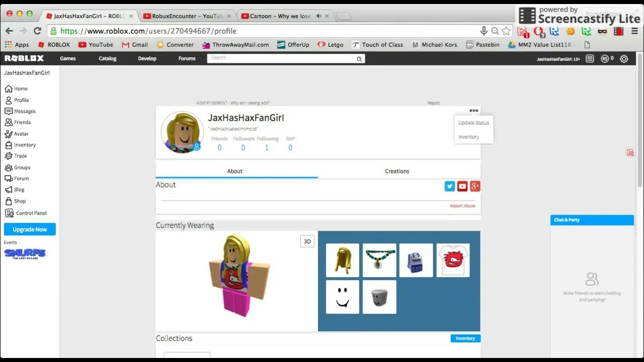Click the microphone icon in address bar
This screenshot has height=362, width=644.
pos(484,31)
